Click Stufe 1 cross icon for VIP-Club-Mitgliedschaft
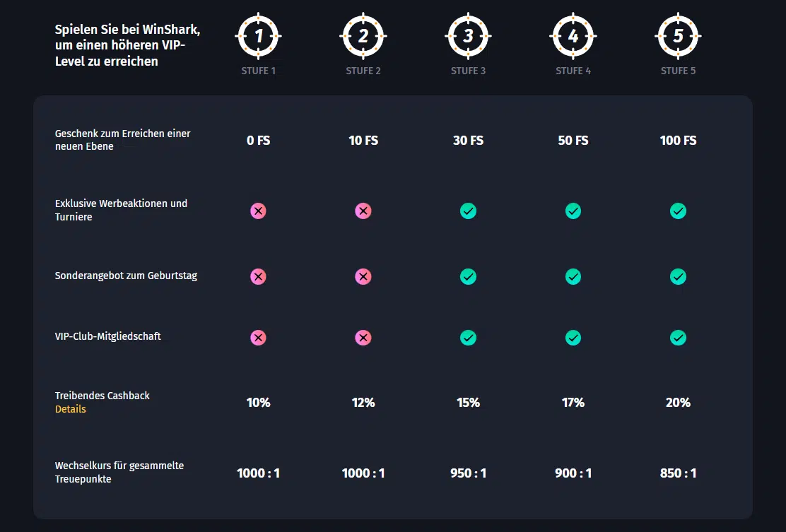Viewport: 786px width, 532px height. point(258,338)
